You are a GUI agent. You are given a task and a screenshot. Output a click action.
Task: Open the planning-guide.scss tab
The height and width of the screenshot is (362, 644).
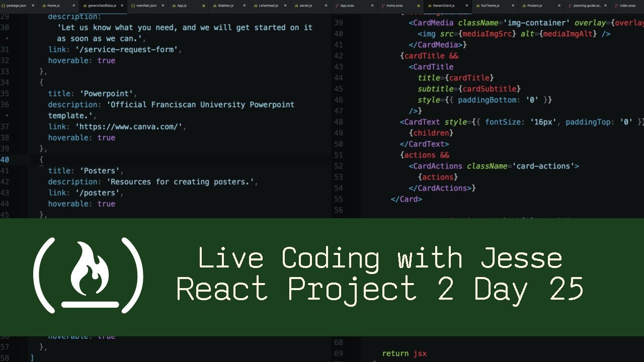point(587,6)
